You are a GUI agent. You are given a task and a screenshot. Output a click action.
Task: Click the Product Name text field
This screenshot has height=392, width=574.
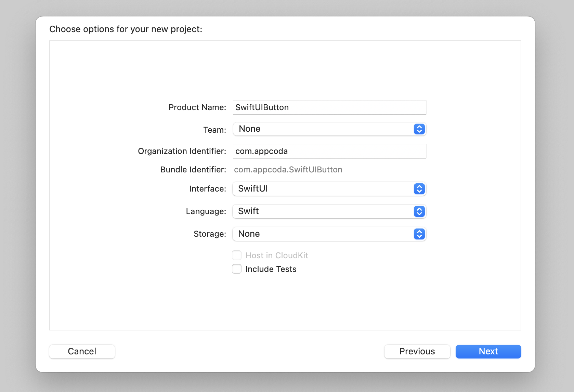pos(329,107)
